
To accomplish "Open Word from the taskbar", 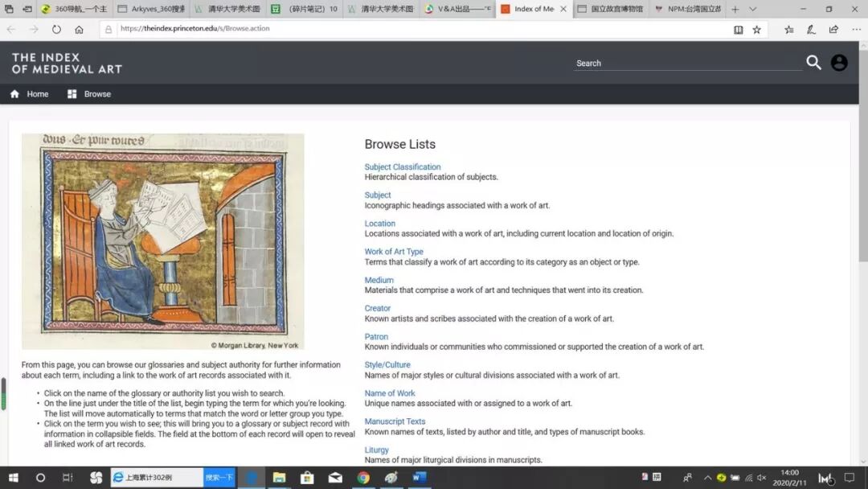I will click(x=419, y=478).
